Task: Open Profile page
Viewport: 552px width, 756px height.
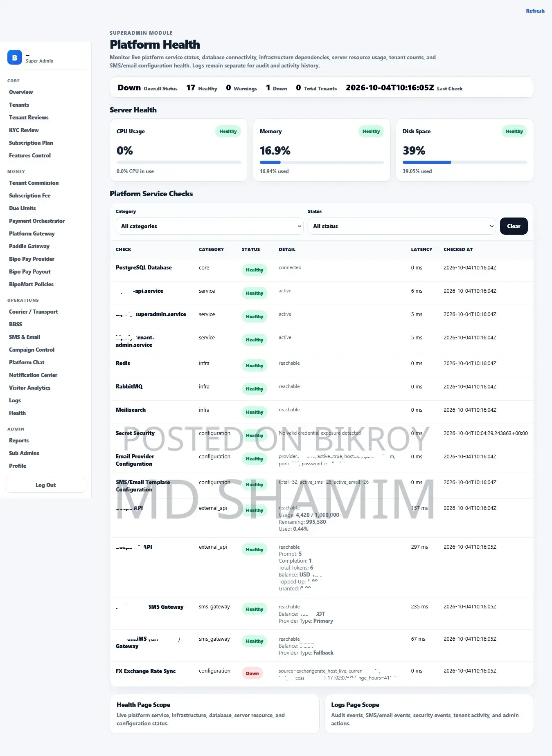Action: click(18, 466)
